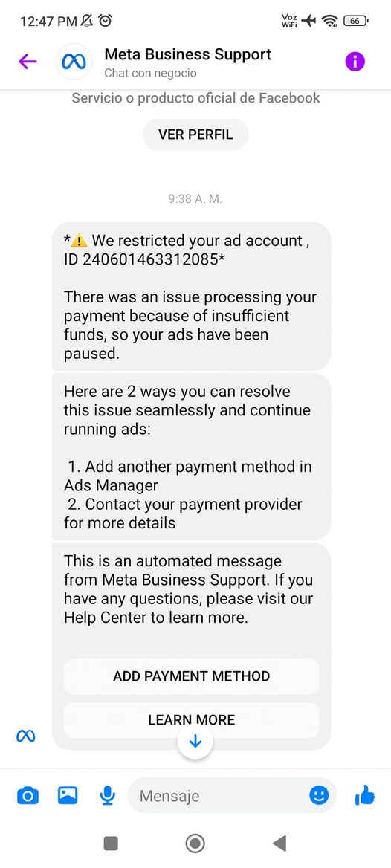The height and width of the screenshot is (868, 391).
Task: Open Meta Business Support profile picture
Action: 74,62
